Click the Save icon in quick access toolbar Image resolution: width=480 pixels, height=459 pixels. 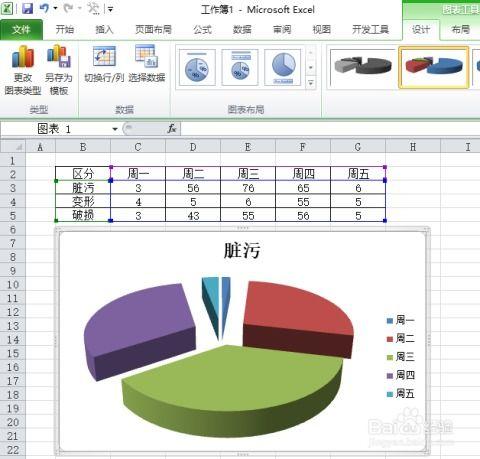(28, 8)
